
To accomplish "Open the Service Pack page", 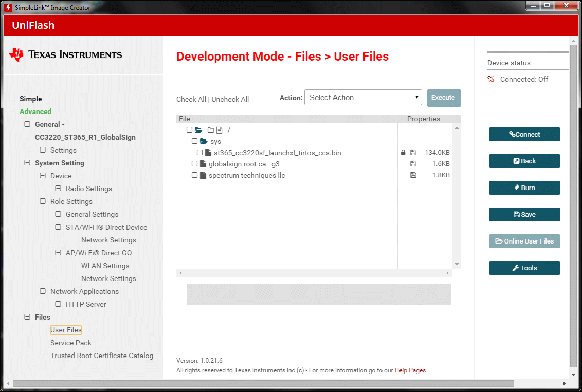I will click(x=71, y=343).
